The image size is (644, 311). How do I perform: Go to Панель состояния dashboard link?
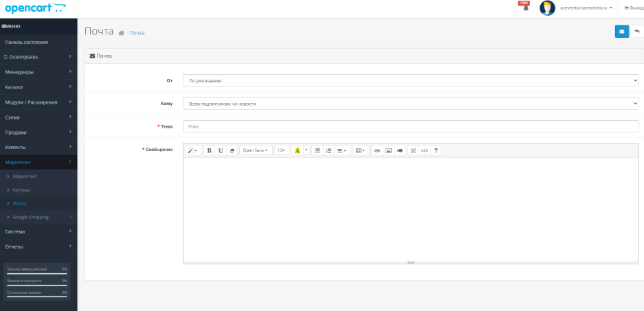point(27,42)
